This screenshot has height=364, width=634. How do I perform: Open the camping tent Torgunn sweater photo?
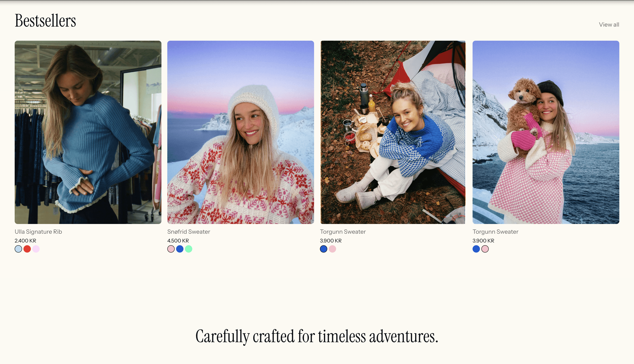(x=393, y=132)
